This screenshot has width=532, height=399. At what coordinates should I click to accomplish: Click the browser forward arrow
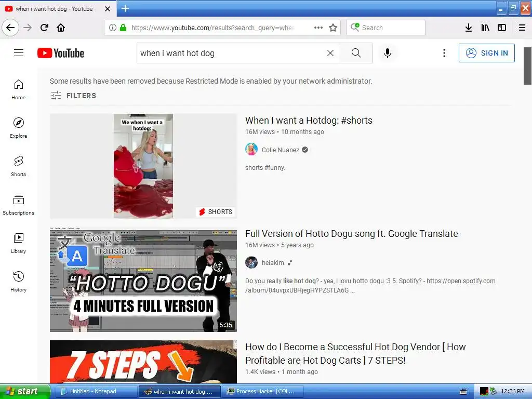tap(28, 28)
